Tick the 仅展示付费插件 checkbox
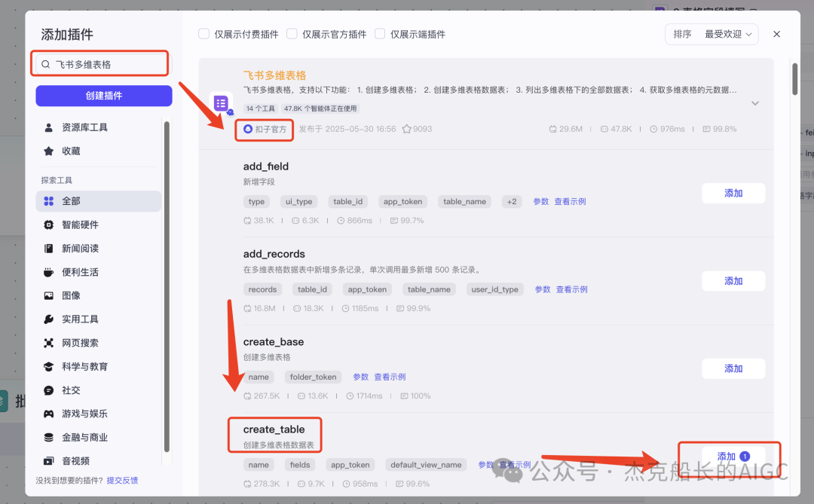Image resolution: width=814 pixels, height=504 pixels. coord(204,34)
